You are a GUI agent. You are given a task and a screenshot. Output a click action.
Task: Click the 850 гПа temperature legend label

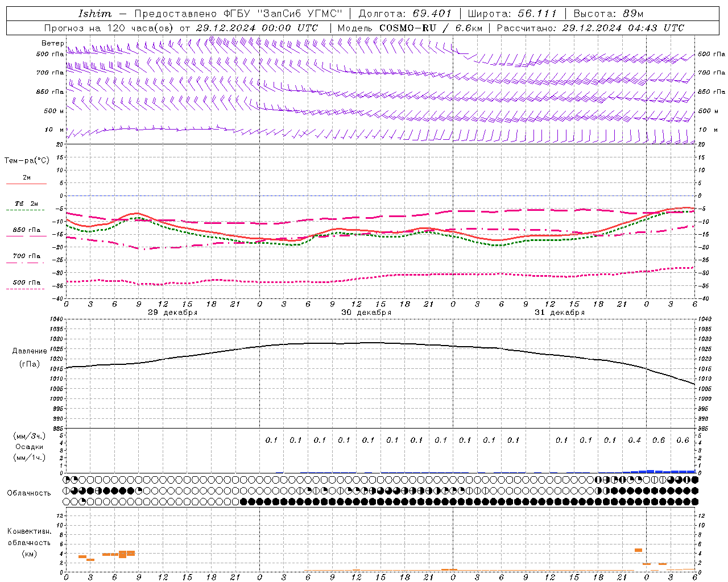coord(26,230)
